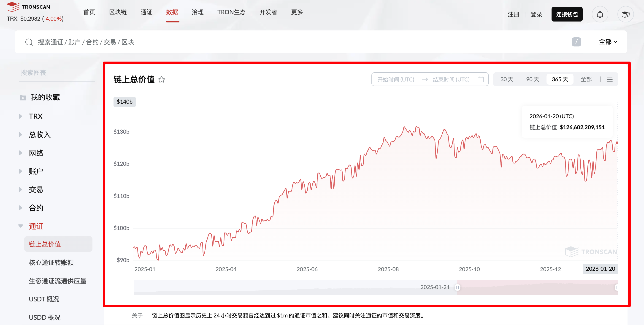Expand the 网络 category

(x=21, y=153)
